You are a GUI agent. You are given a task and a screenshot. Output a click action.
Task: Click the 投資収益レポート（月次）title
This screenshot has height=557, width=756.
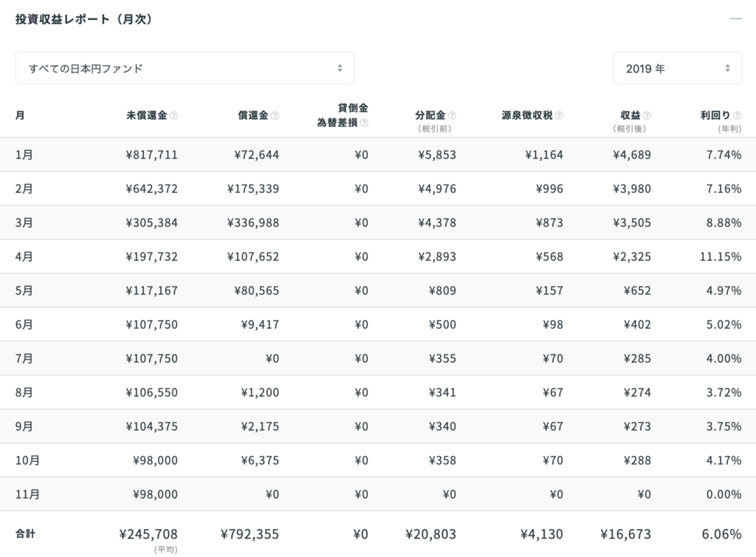(x=84, y=19)
